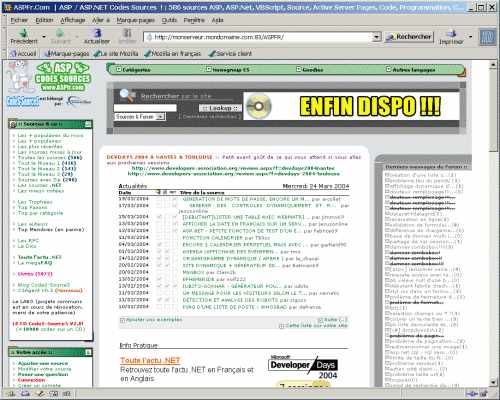Viewport: 500px width, 400px height.
Task: Click the Microsoft Developer Days 2004 logo
Action: pyautogui.click(x=303, y=367)
